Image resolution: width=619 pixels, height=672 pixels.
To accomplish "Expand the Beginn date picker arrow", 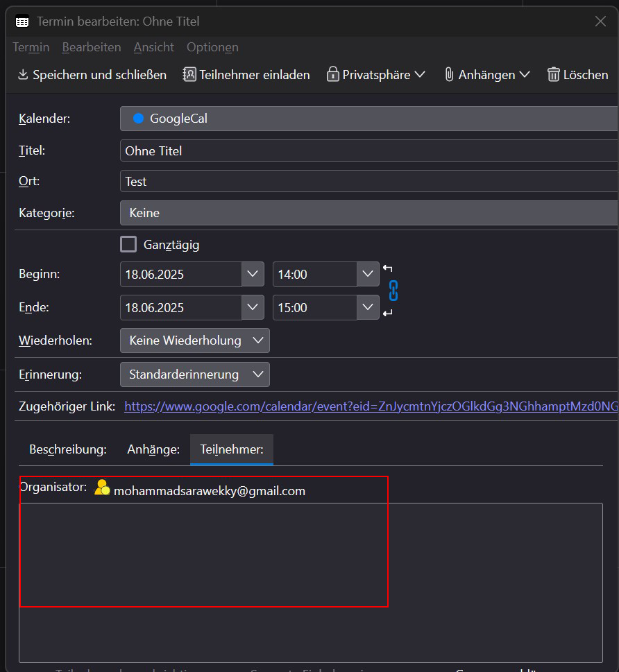I will pos(253,274).
